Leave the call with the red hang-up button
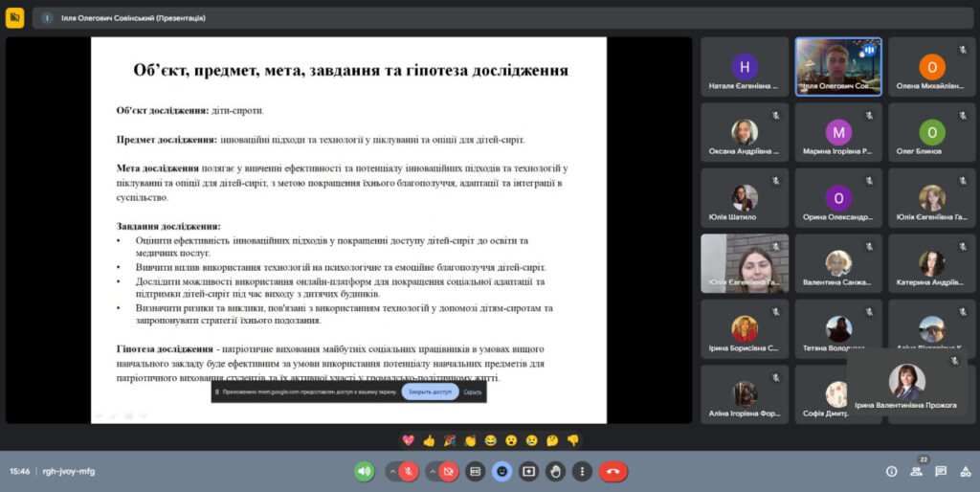Image resolution: width=980 pixels, height=492 pixels. (x=613, y=471)
